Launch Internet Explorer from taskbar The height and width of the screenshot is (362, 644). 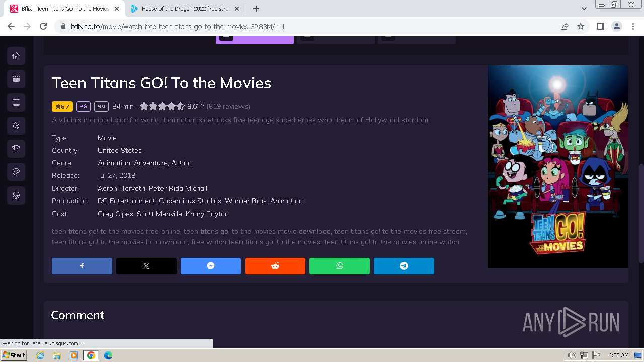tap(40, 355)
